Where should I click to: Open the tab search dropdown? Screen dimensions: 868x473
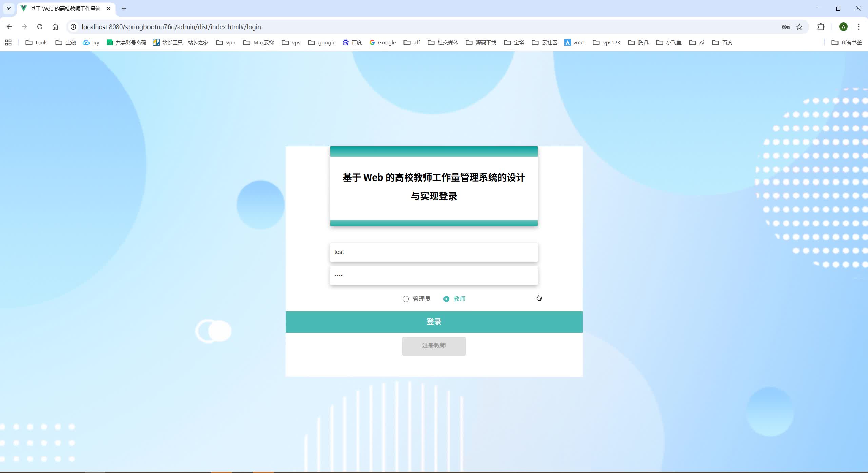pos(8,8)
